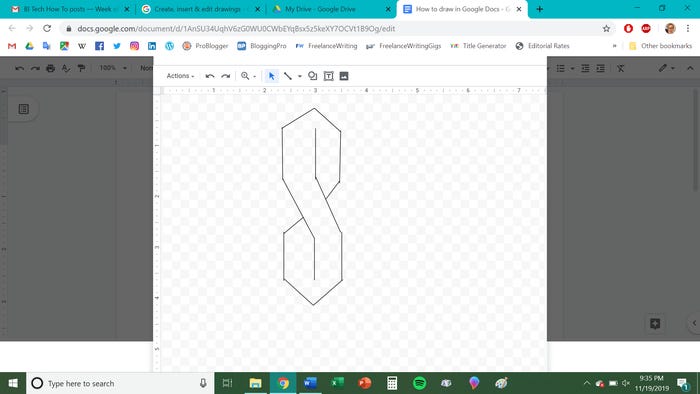
Task: Open a new browser tab
Action: click(539, 9)
